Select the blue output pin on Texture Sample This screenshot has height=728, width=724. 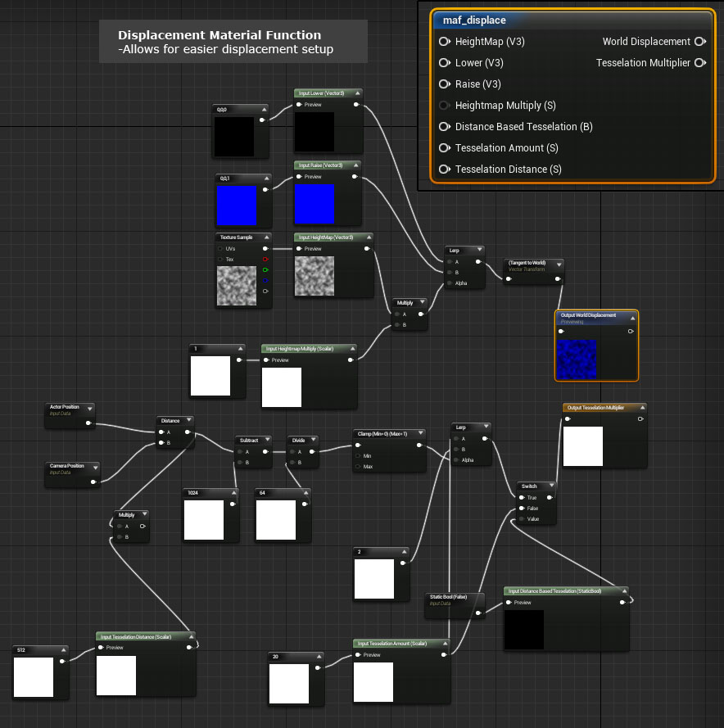point(265,280)
